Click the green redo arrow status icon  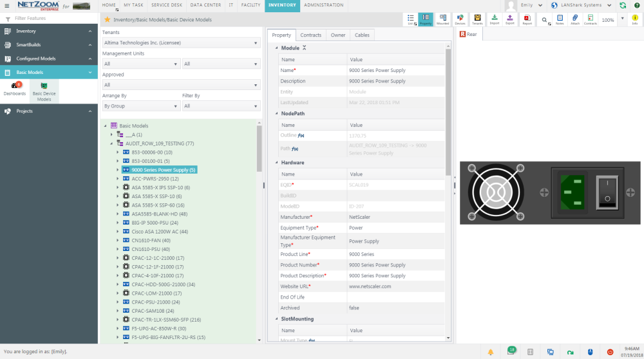pyautogui.click(x=570, y=352)
